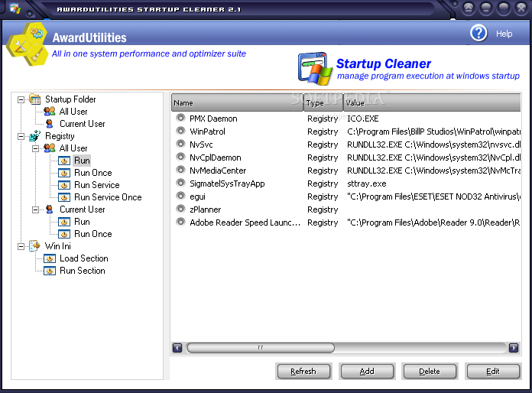Click the title bar up-arrow button

coord(469,8)
